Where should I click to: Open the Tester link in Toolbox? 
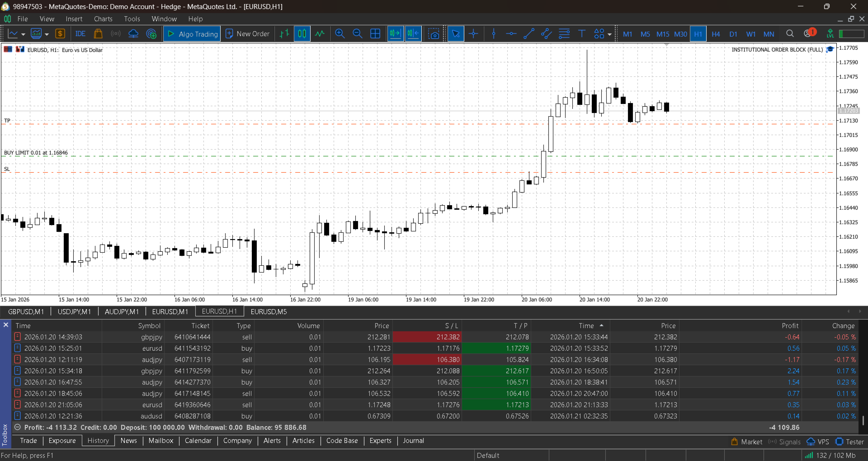coord(849,442)
